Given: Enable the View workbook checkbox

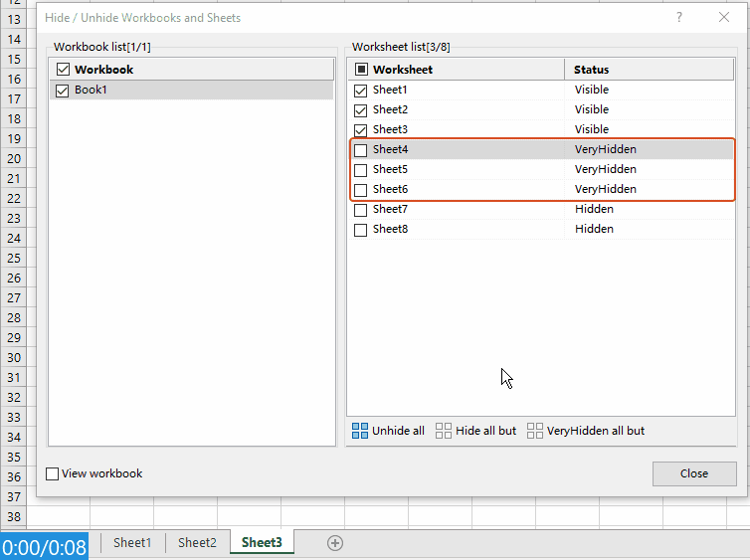Looking at the screenshot, I should coord(52,473).
